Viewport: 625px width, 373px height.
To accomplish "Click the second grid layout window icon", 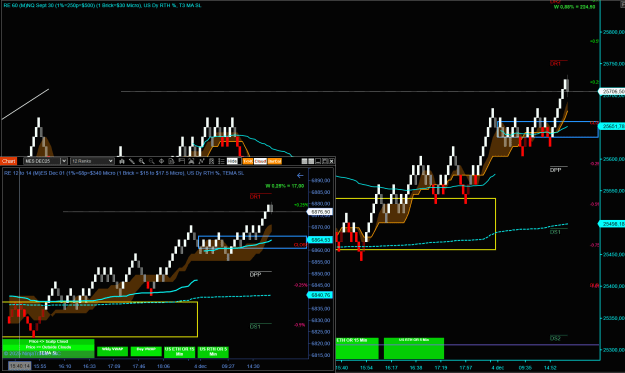I will pyautogui.click(x=311, y=161).
